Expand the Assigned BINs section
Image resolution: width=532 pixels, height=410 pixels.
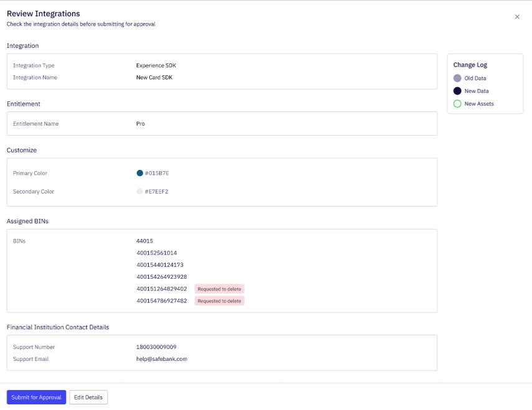pos(27,221)
